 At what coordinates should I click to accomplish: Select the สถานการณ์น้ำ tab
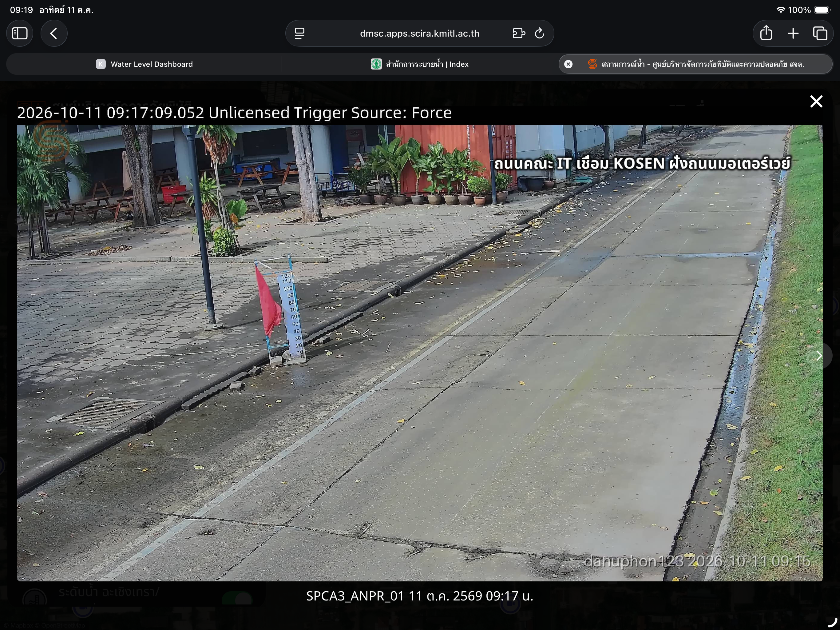(695, 64)
